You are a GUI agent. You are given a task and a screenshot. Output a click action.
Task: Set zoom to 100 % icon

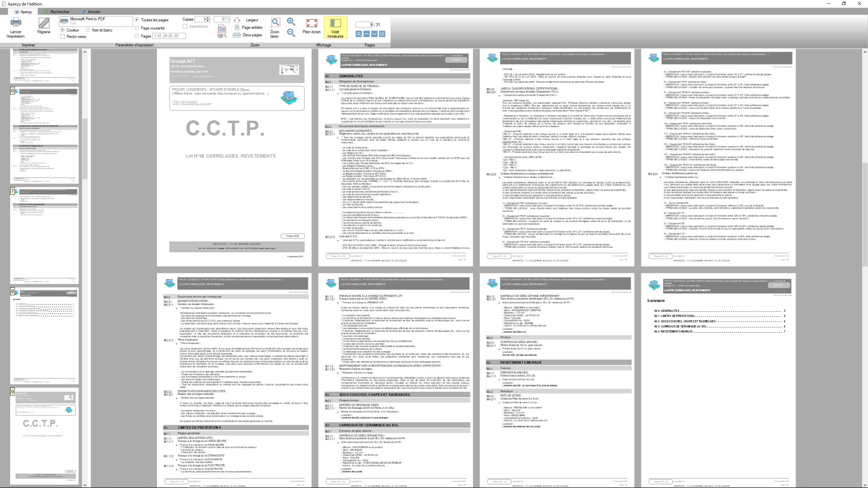point(222,29)
